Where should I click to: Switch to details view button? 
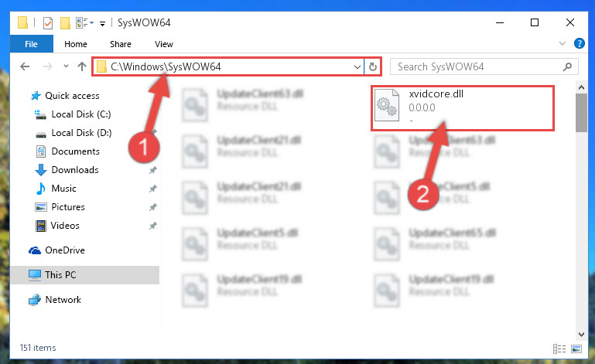click(559, 349)
